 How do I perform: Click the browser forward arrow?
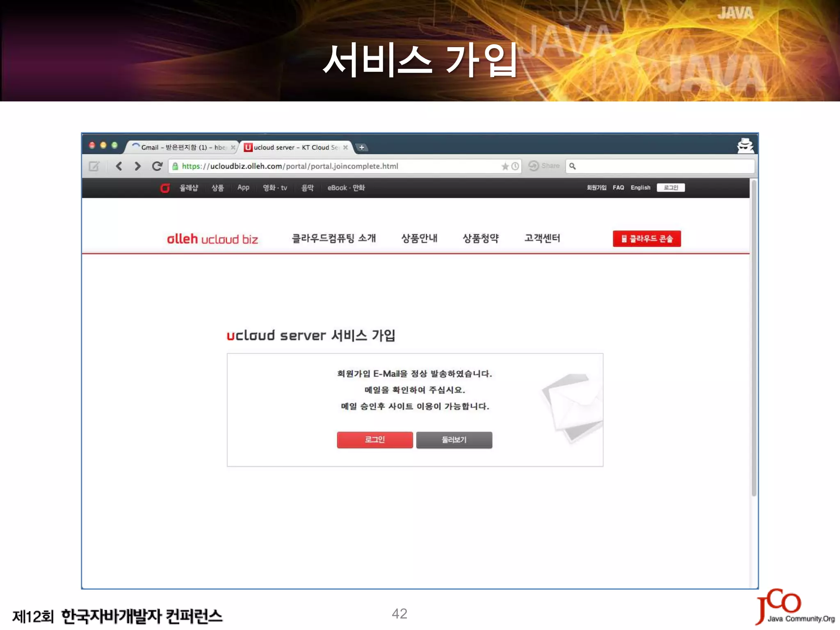tap(137, 166)
